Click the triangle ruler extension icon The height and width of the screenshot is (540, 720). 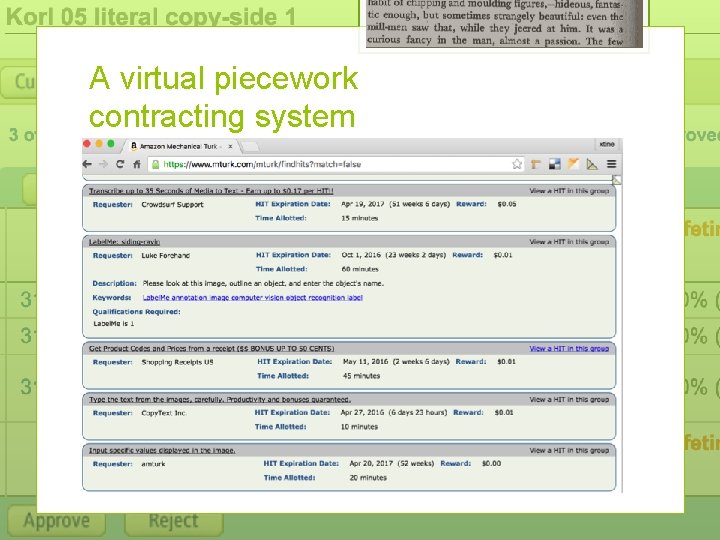(x=592, y=164)
